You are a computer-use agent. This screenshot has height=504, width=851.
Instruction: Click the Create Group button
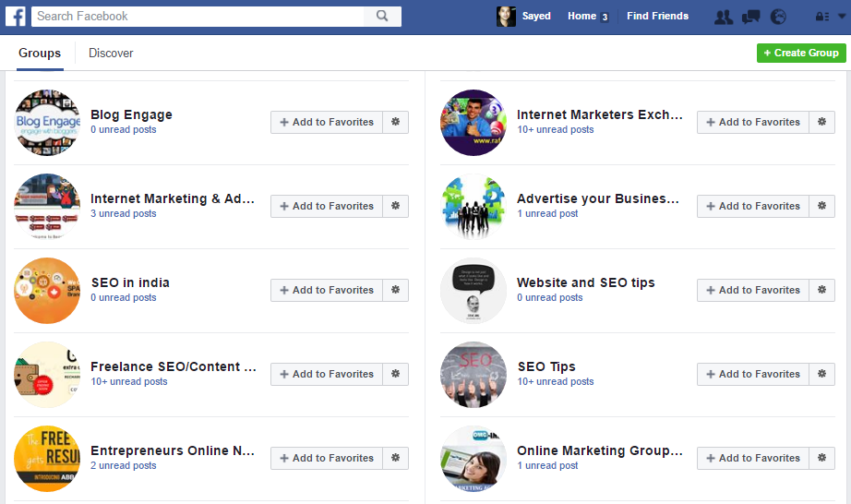click(x=801, y=53)
